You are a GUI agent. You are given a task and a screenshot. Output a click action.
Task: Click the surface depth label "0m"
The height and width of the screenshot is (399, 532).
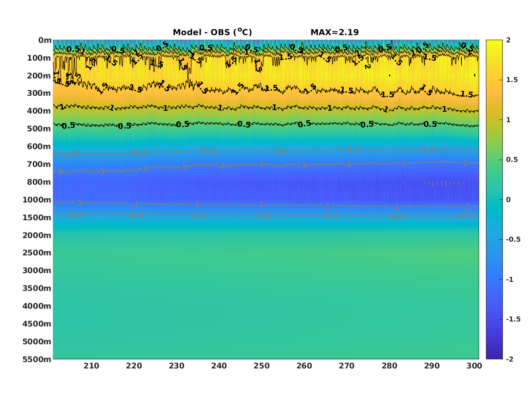tap(45, 41)
